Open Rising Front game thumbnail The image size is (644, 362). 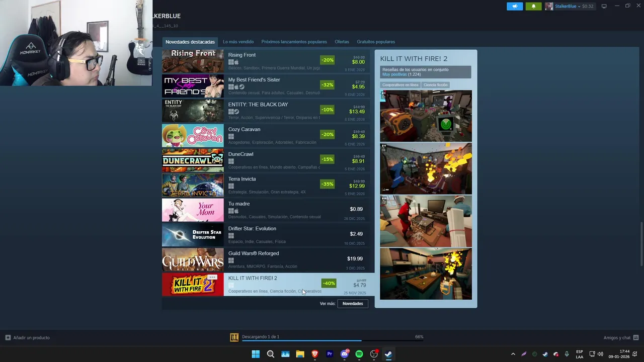(193, 61)
